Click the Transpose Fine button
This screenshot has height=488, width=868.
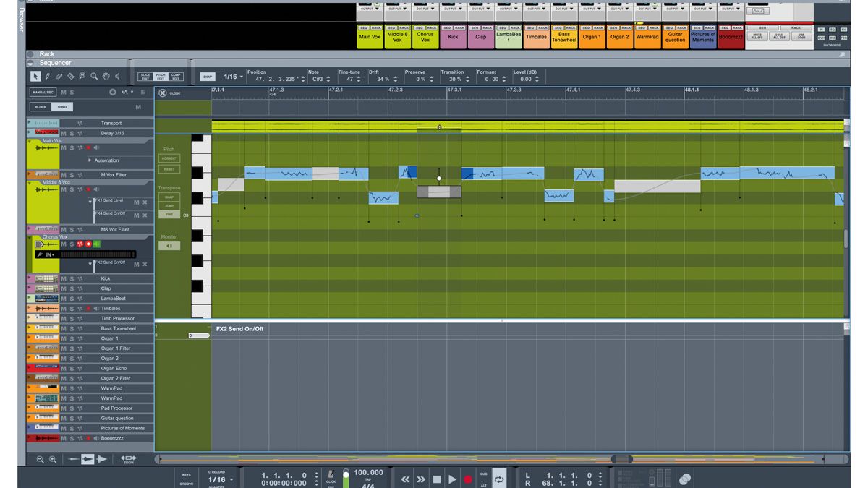click(169, 215)
